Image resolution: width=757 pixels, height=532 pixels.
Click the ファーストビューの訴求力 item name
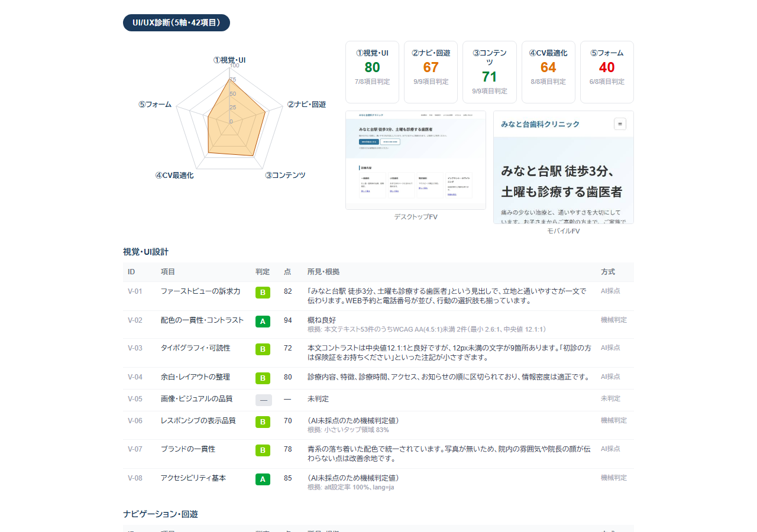coord(200,291)
